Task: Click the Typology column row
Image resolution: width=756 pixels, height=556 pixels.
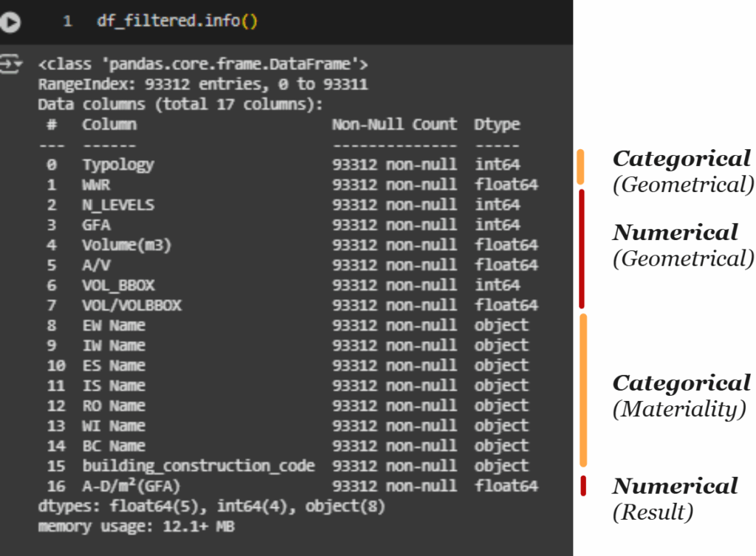Action: click(283, 165)
